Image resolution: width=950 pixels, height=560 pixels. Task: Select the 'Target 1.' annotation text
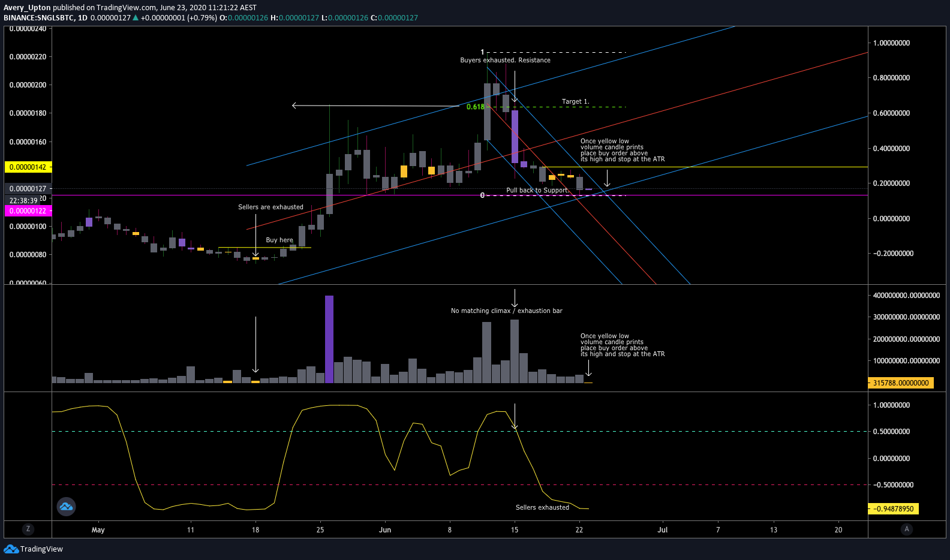(x=575, y=102)
